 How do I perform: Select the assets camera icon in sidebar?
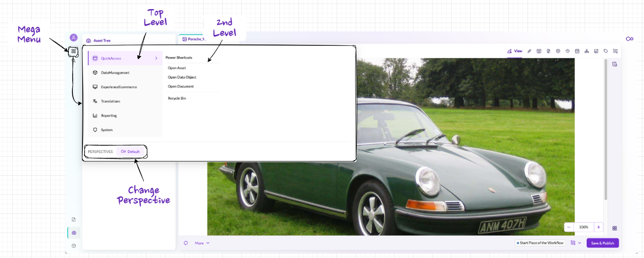74,233
